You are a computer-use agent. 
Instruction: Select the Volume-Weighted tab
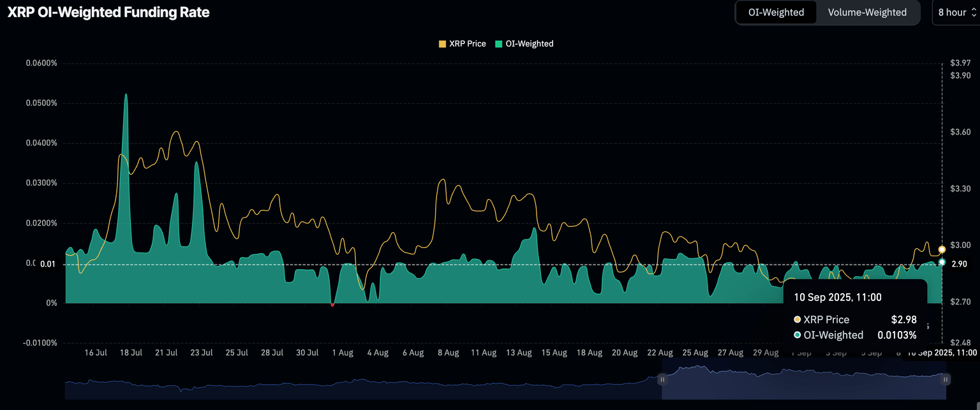click(866, 12)
